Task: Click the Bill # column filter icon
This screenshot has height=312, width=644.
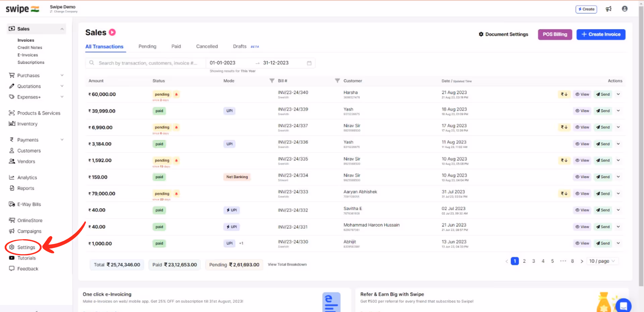Action: pos(337,81)
